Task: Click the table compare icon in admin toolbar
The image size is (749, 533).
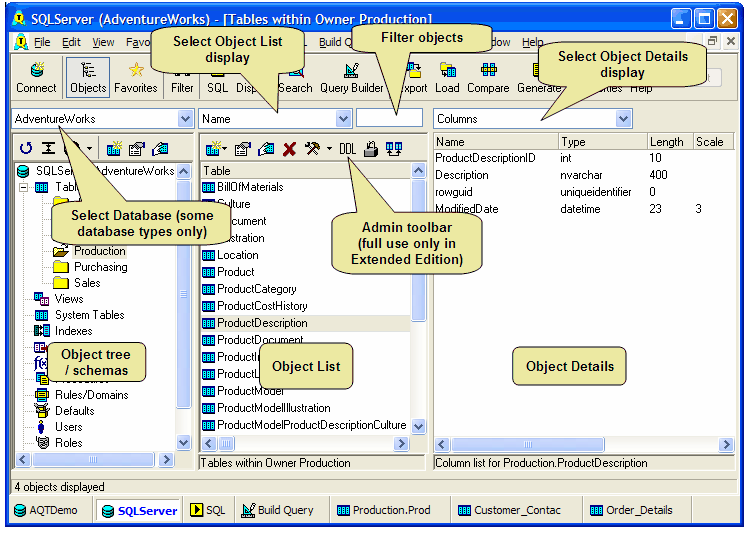Action: pos(394,149)
